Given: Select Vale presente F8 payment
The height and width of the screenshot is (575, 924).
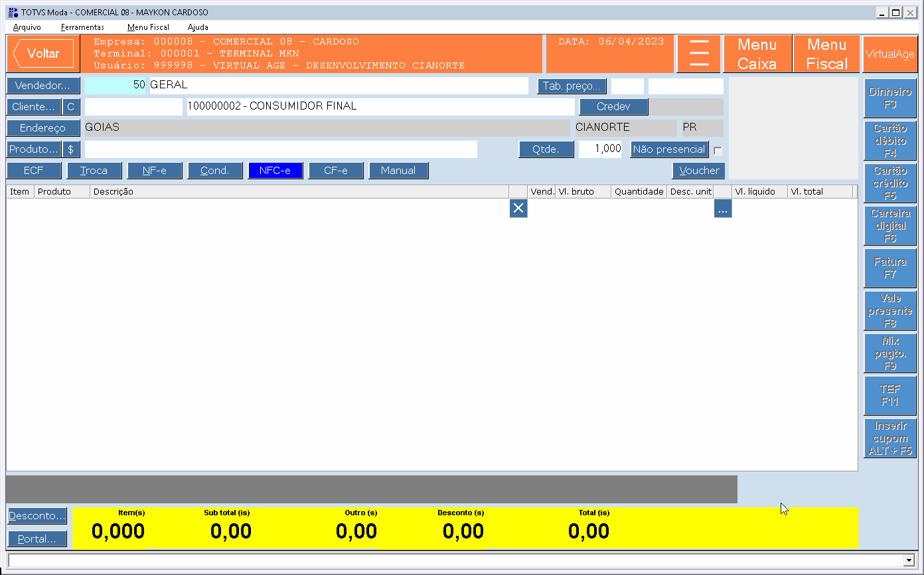Looking at the screenshot, I should coord(890,310).
